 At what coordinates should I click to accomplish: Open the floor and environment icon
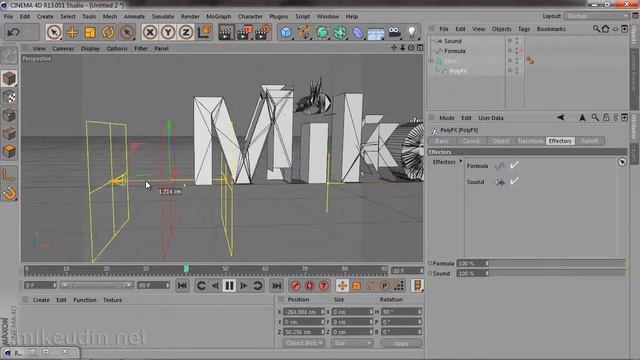376,32
